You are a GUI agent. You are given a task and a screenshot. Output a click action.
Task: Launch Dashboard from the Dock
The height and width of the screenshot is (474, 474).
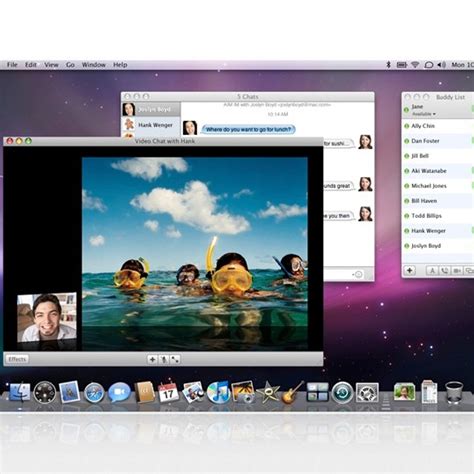(x=45, y=392)
